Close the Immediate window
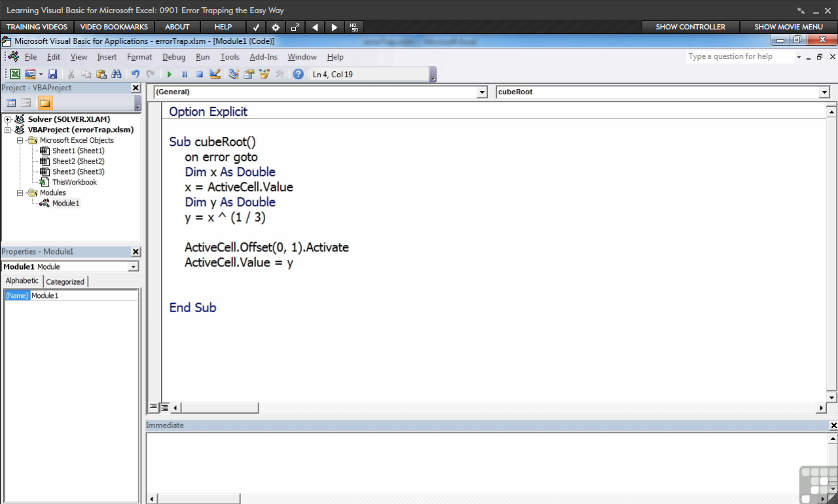The image size is (838, 504). click(833, 425)
